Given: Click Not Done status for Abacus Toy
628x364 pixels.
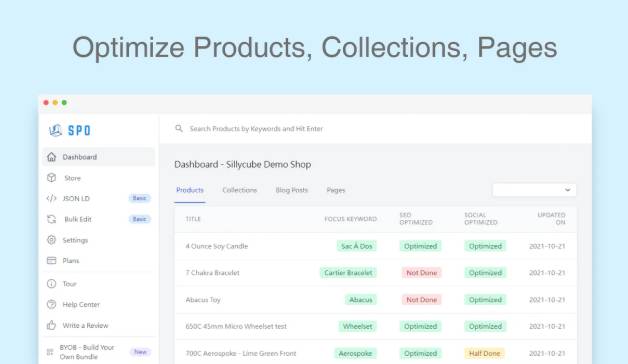Looking at the screenshot, I should click(421, 300).
